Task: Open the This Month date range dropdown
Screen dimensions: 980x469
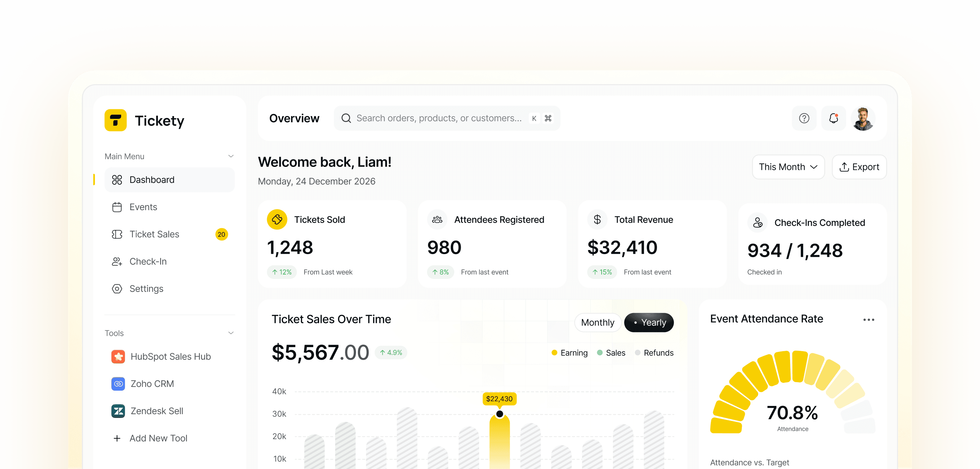Action: [x=788, y=167]
